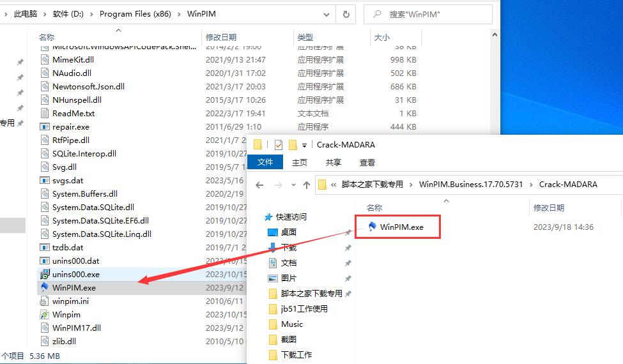Viewport: 623px width, 364px height.
Task: Click the MimeKit.dll file icon
Action: (45, 59)
